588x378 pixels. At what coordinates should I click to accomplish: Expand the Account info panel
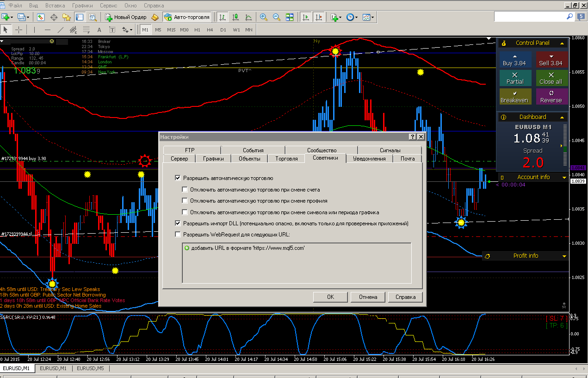pyautogui.click(x=564, y=177)
